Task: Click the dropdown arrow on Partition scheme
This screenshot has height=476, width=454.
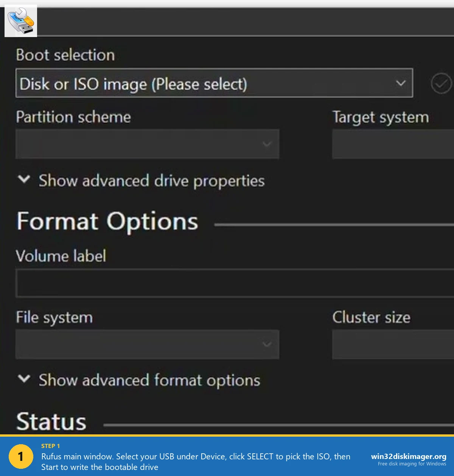Action: pos(267,144)
